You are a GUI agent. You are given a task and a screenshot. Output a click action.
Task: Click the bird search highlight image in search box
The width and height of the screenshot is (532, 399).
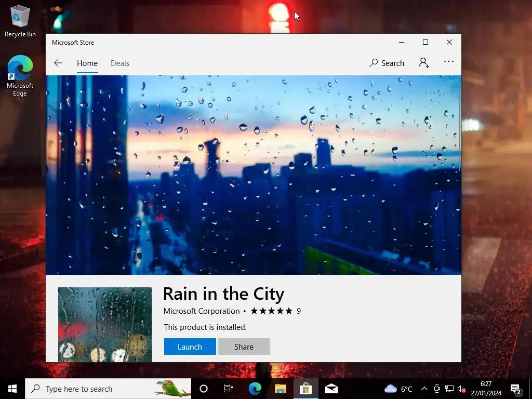pos(172,388)
